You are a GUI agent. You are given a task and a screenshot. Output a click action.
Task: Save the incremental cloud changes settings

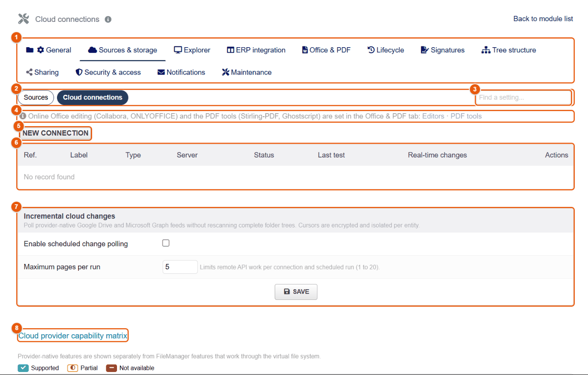(x=296, y=291)
